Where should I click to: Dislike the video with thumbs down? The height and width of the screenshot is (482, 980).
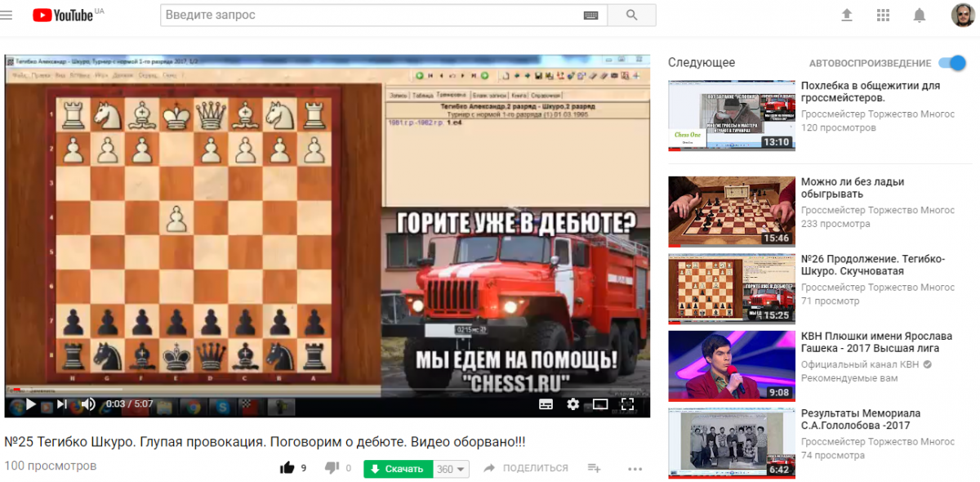pyautogui.click(x=332, y=468)
